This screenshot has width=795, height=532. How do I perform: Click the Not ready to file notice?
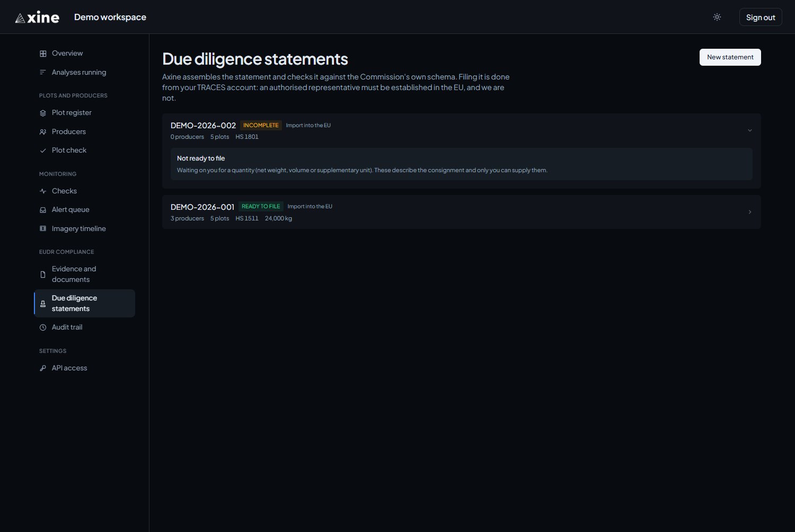coord(462,164)
